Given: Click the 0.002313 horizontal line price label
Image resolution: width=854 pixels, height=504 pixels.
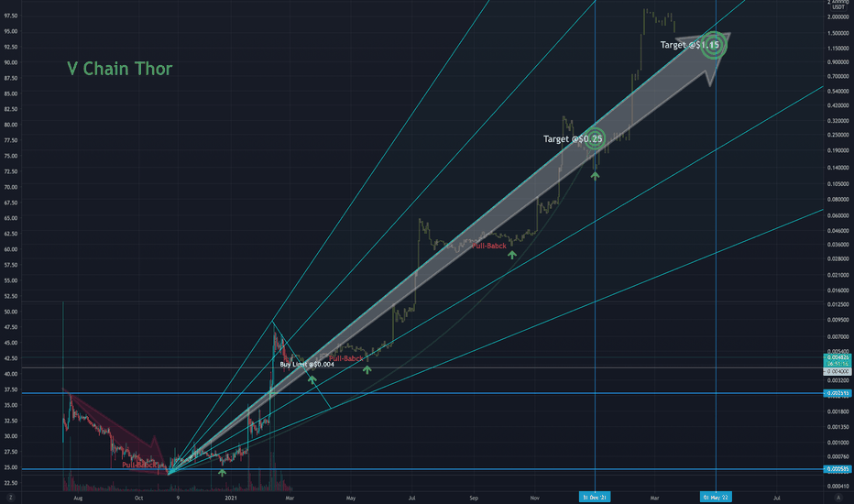Looking at the screenshot, I should tap(838, 393).
